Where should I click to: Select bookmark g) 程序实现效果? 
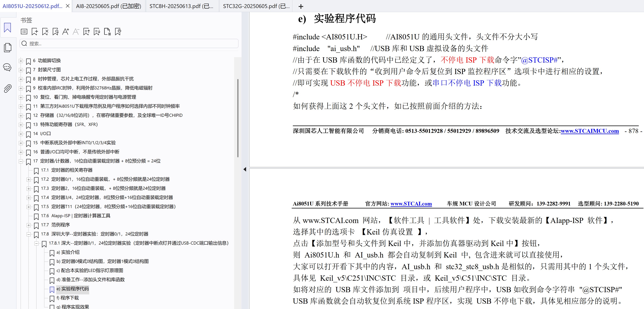pos(73,307)
